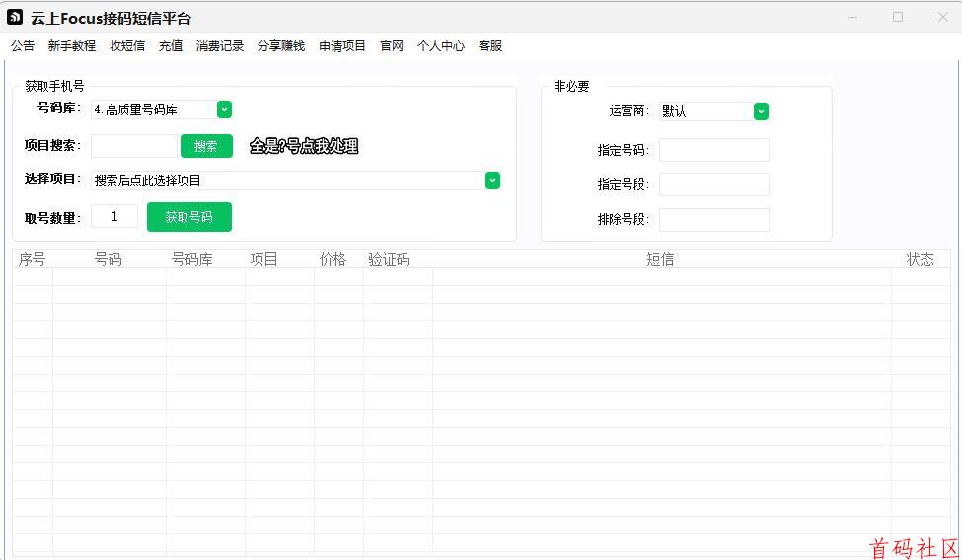
Task: Close the 云上Focus window
Action: [943, 17]
